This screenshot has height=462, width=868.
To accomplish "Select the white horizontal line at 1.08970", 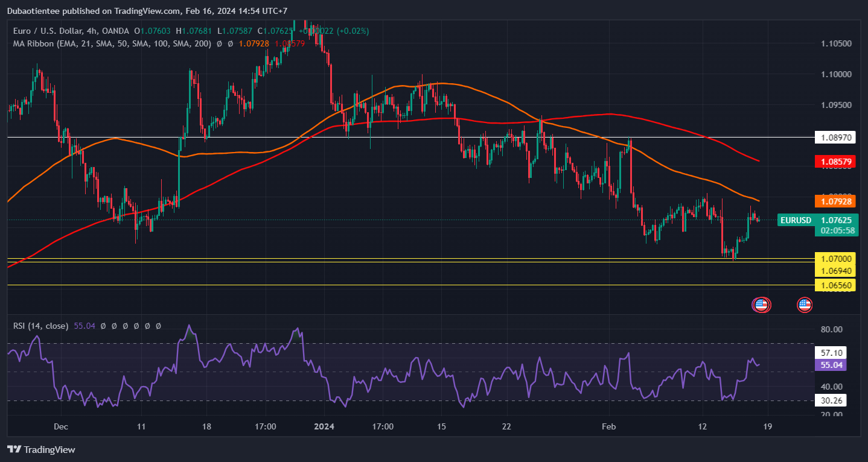I will point(410,138).
